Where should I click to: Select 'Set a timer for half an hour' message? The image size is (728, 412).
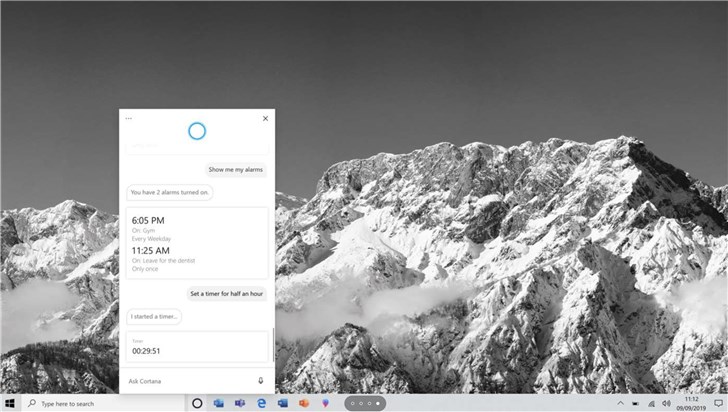click(227, 294)
